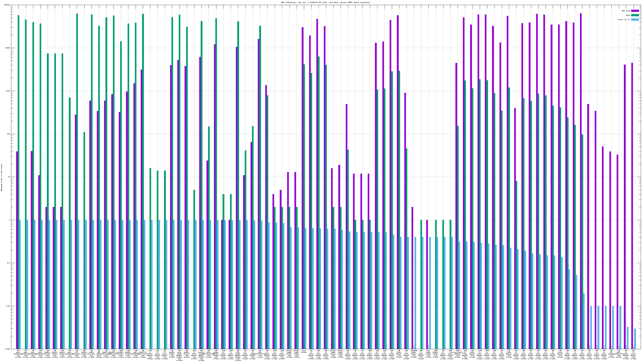Click the 'sa-accredit.habeas.com' x-axis label
Screen dimensions: 644x362
(x=457, y=354)
